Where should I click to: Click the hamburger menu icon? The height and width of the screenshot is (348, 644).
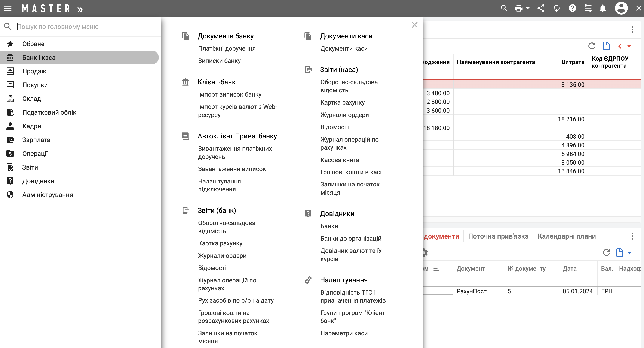point(8,8)
